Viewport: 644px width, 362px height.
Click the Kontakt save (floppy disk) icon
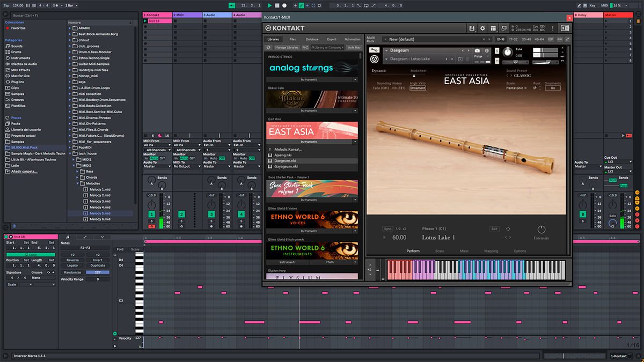[472, 28]
